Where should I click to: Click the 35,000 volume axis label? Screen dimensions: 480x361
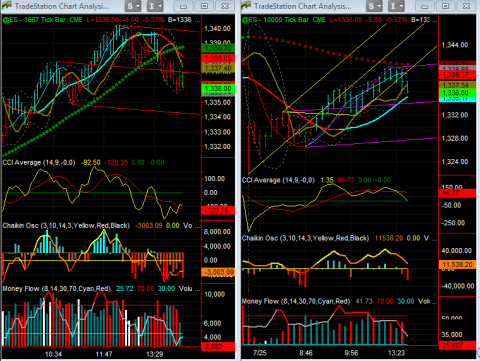click(453, 335)
